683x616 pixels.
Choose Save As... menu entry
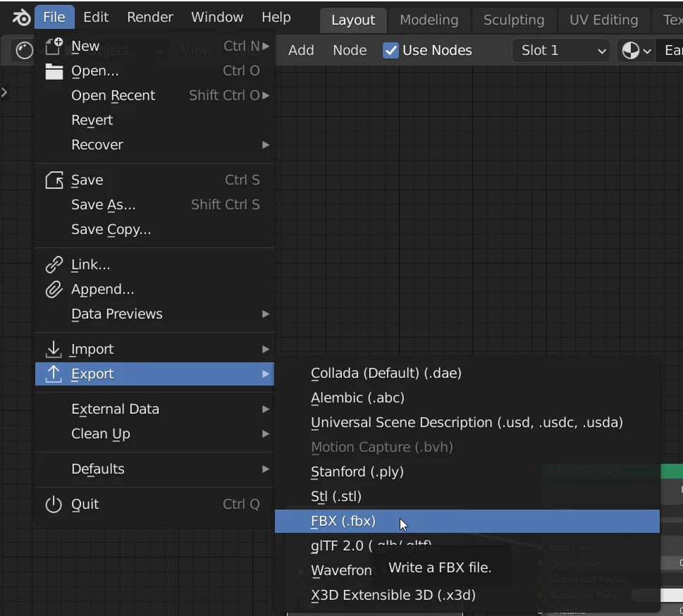click(x=154, y=205)
